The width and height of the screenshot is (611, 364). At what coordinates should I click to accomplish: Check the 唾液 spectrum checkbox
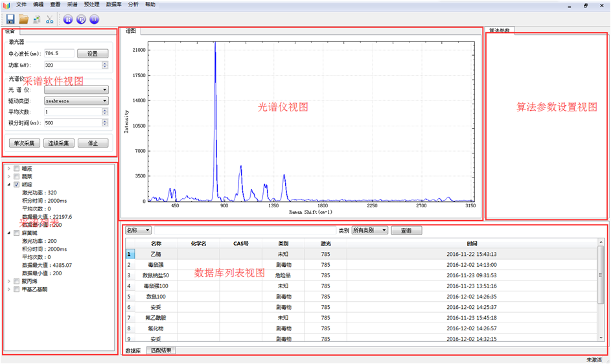17,168
